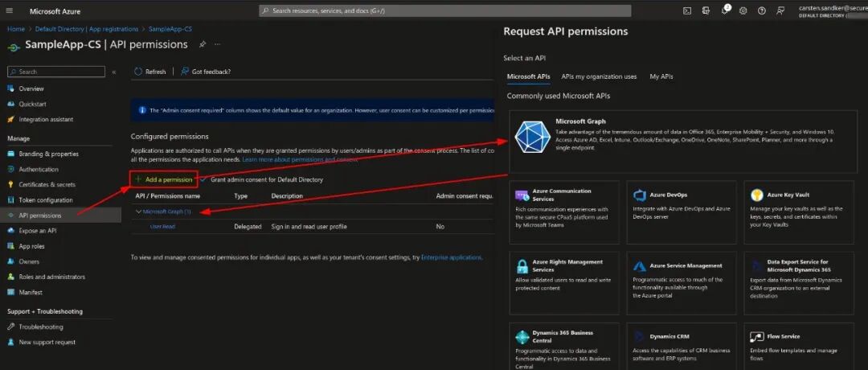The image size is (868, 370).
Task: Sort by API / Permissions name column
Action: click(x=168, y=196)
